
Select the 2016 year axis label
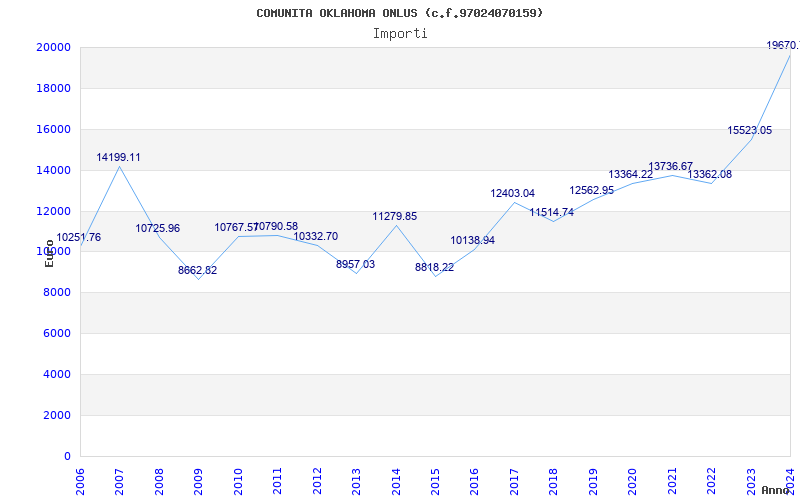[x=474, y=482]
